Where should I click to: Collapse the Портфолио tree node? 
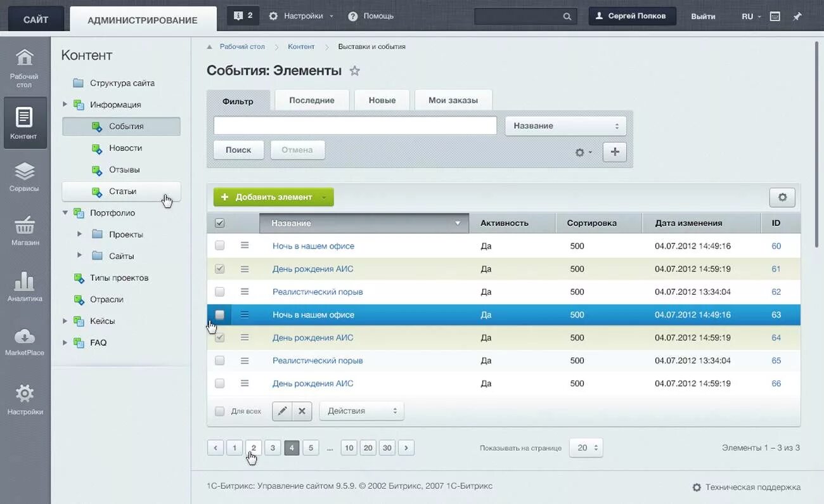pos(65,212)
